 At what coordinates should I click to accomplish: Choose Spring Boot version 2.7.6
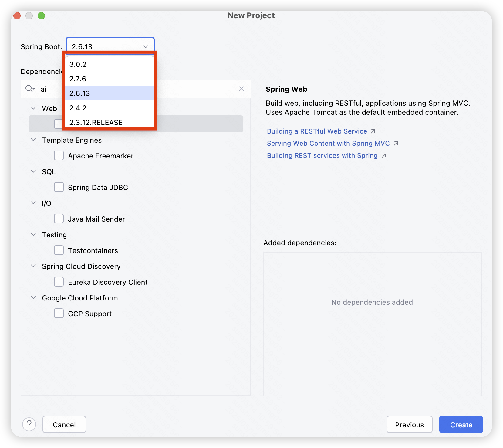point(110,79)
